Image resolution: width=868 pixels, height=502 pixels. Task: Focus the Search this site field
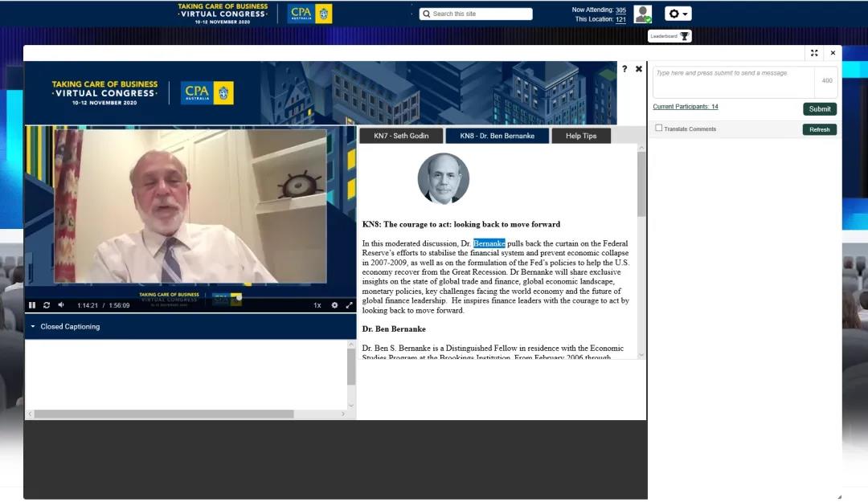(476, 14)
